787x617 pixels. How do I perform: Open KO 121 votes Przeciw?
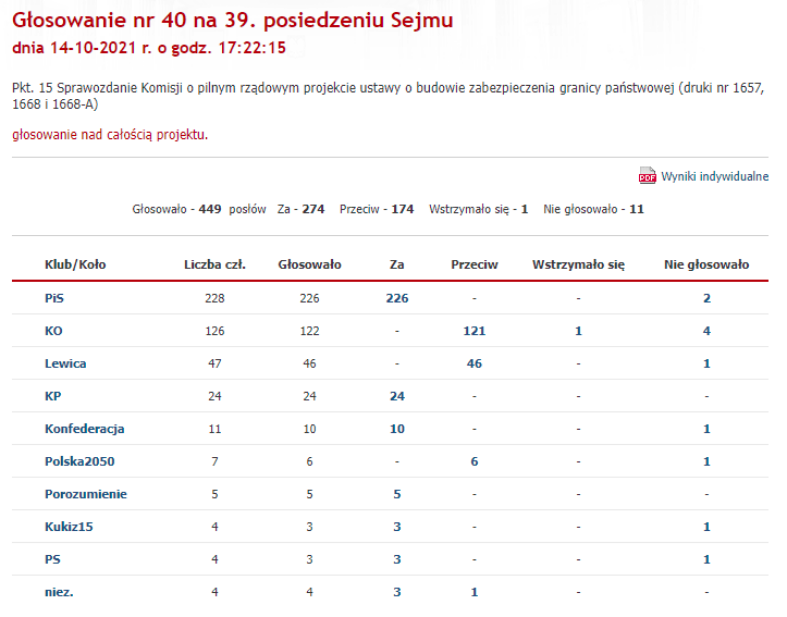pyautogui.click(x=474, y=331)
